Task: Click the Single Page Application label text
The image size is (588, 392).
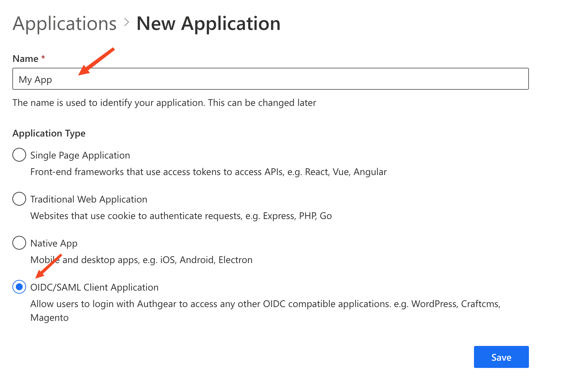Action: (x=80, y=155)
